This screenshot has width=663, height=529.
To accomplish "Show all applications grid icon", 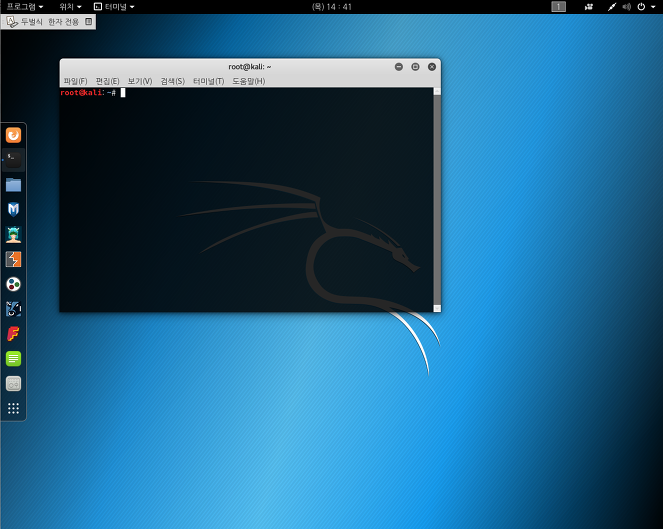I will click(x=14, y=408).
